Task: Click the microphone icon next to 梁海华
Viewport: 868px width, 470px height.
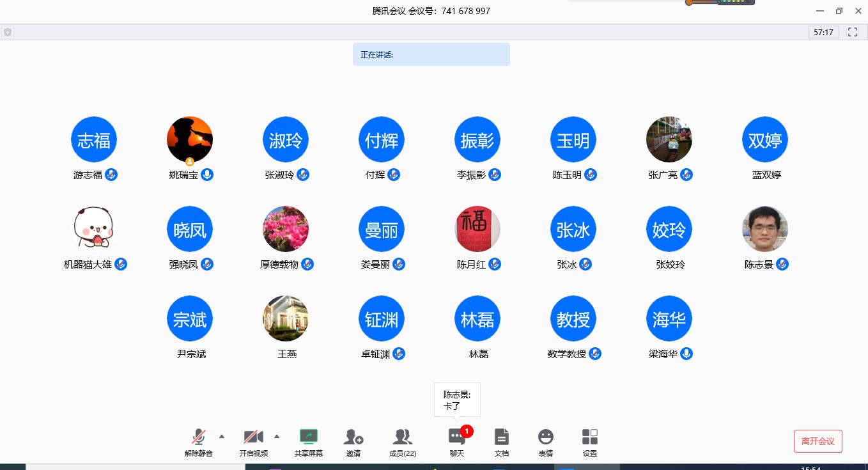Action: coord(686,354)
